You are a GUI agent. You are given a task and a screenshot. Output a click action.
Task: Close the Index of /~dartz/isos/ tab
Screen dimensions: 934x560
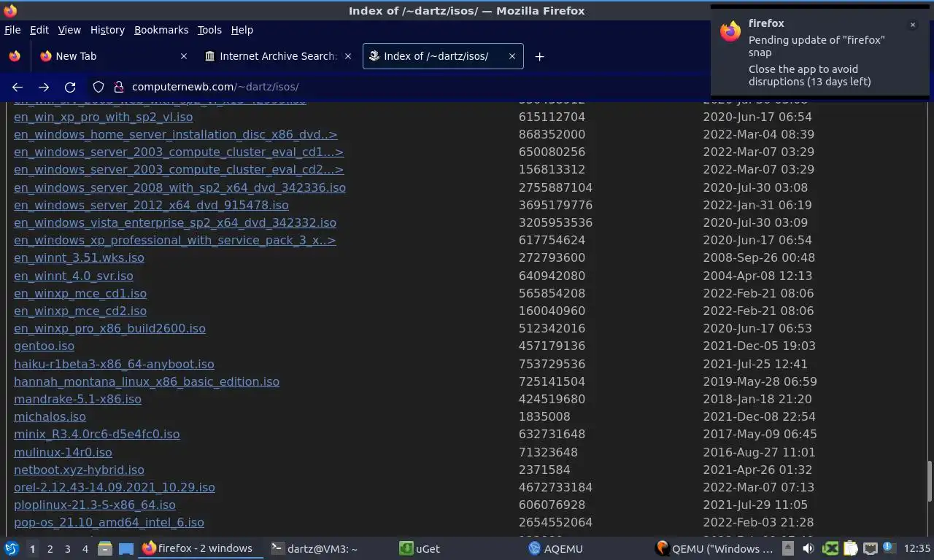[x=512, y=56]
